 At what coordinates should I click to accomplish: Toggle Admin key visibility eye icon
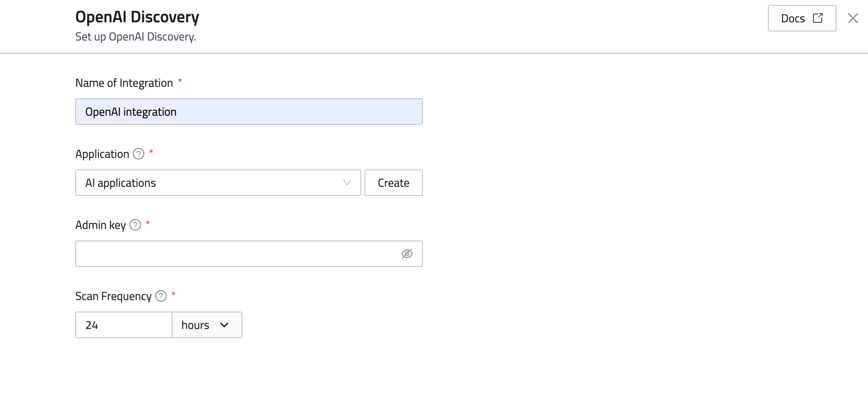(407, 254)
